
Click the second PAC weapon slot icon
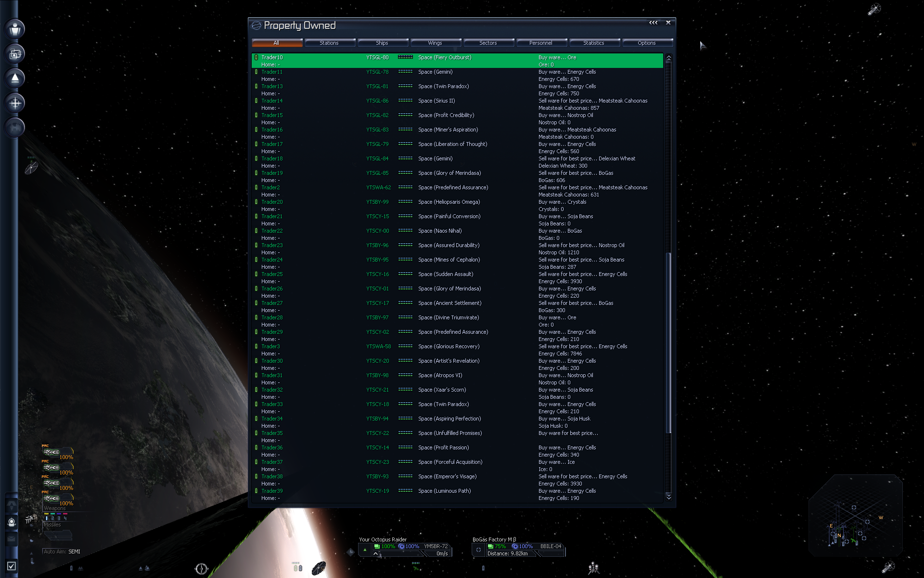51,467
